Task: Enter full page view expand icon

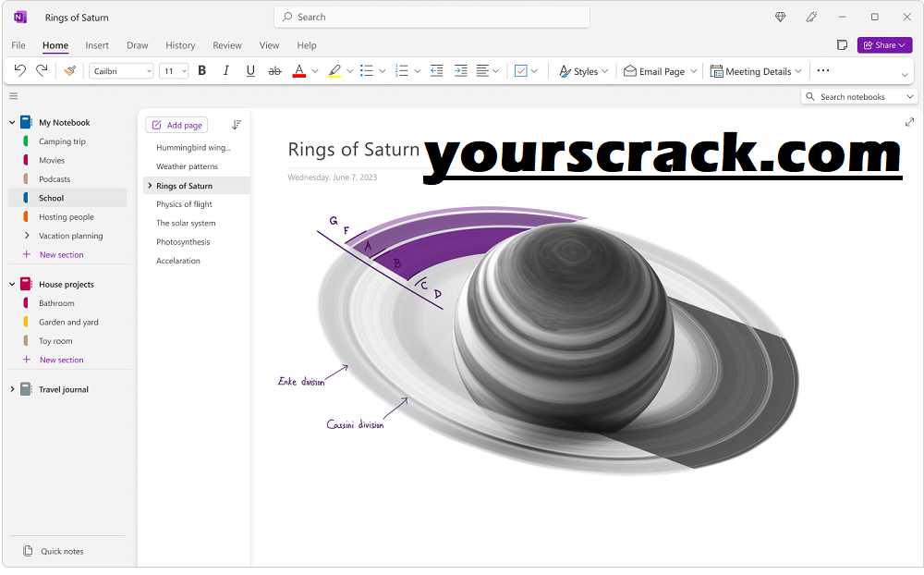Action: click(x=909, y=122)
